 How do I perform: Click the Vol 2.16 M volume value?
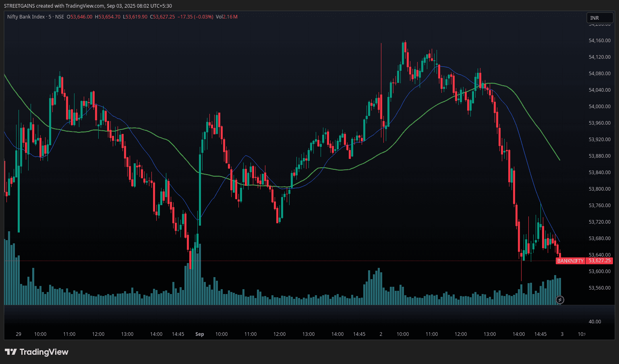pyautogui.click(x=227, y=17)
